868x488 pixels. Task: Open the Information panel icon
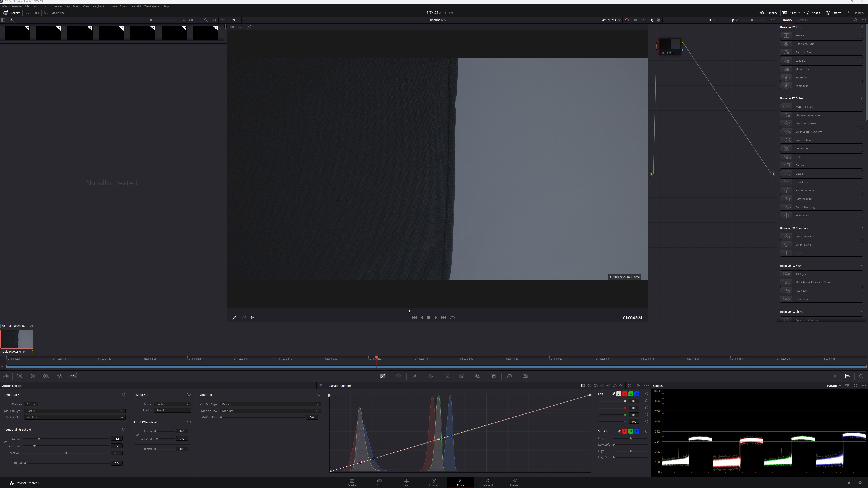pos(861,376)
